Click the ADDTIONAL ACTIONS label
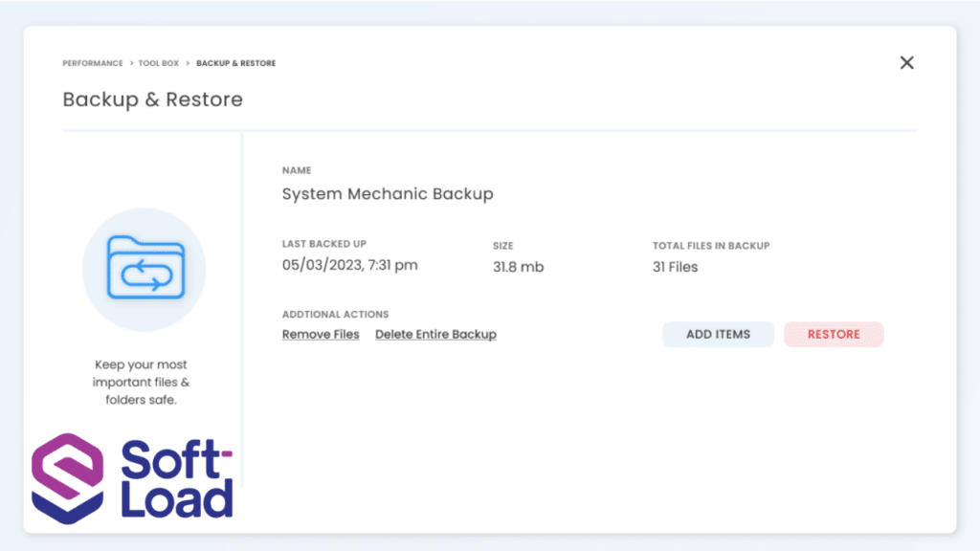This screenshot has height=551, width=980. pyautogui.click(x=335, y=314)
